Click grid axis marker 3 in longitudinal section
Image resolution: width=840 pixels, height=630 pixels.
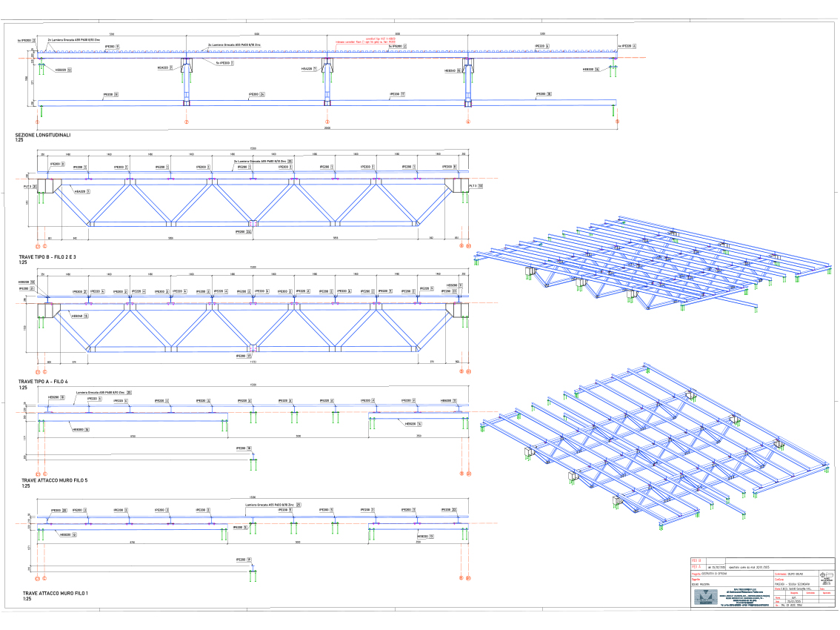tap(327, 122)
